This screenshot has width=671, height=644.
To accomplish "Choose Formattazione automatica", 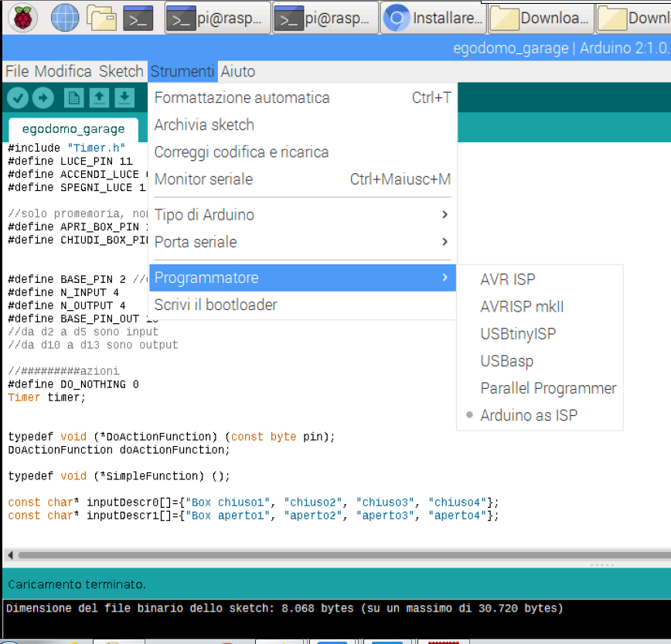I will pos(302,98).
